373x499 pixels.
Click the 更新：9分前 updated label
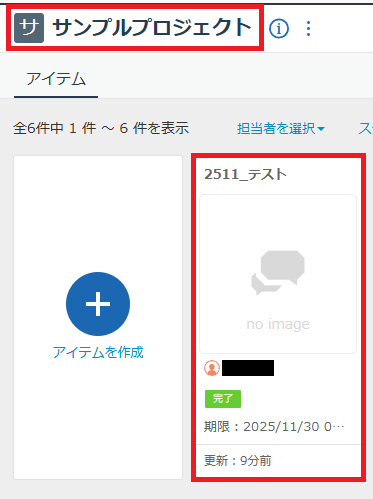pyautogui.click(x=238, y=461)
